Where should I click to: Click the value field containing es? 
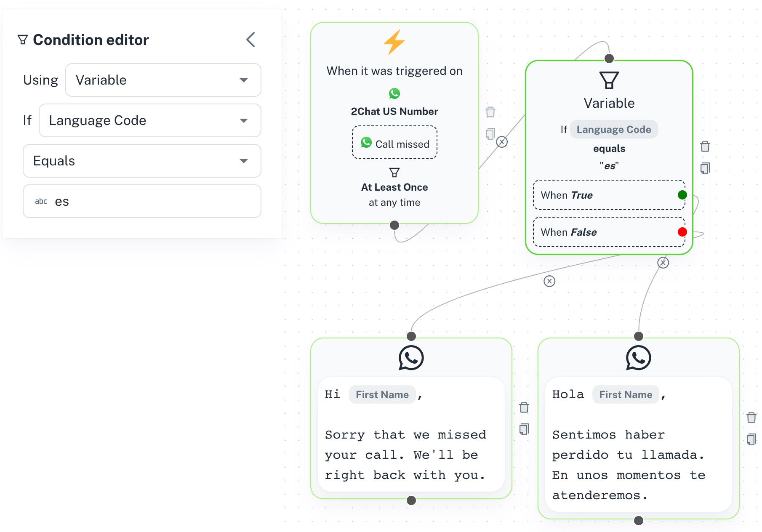(x=142, y=201)
